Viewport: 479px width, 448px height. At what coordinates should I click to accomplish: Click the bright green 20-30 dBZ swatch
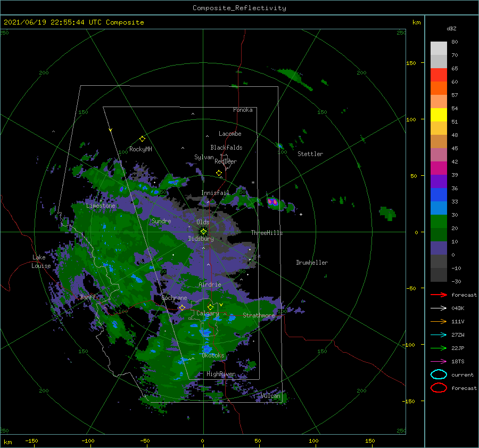(x=439, y=222)
